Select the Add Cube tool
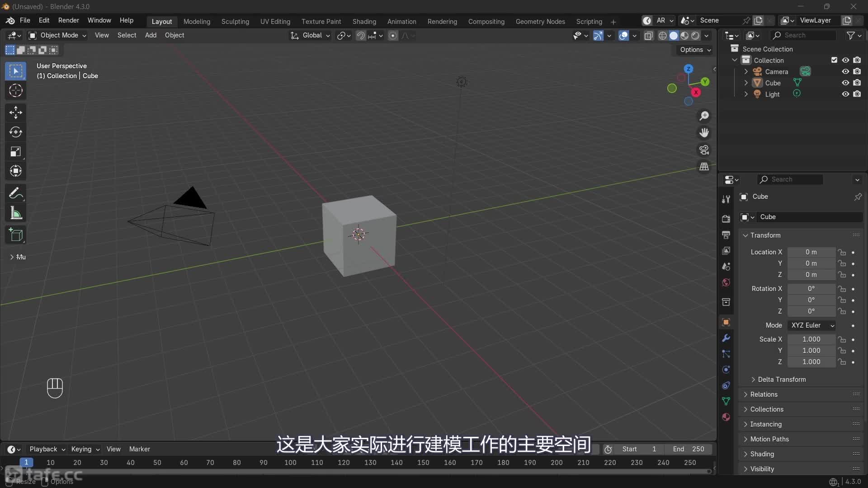This screenshot has width=868, height=488. tap(16, 235)
